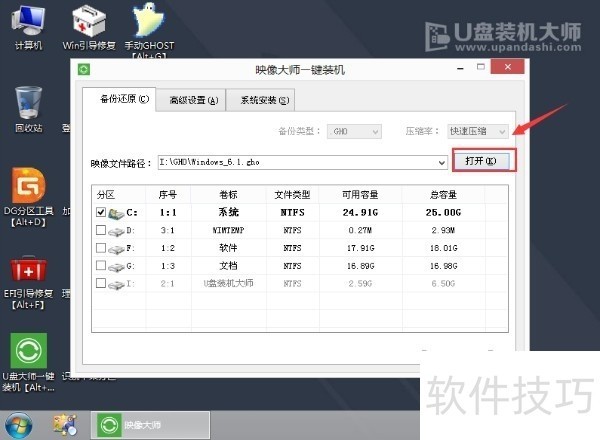Open the 计算机 desktop icon
The image size is (600, 440).
(x=28, y=28)
